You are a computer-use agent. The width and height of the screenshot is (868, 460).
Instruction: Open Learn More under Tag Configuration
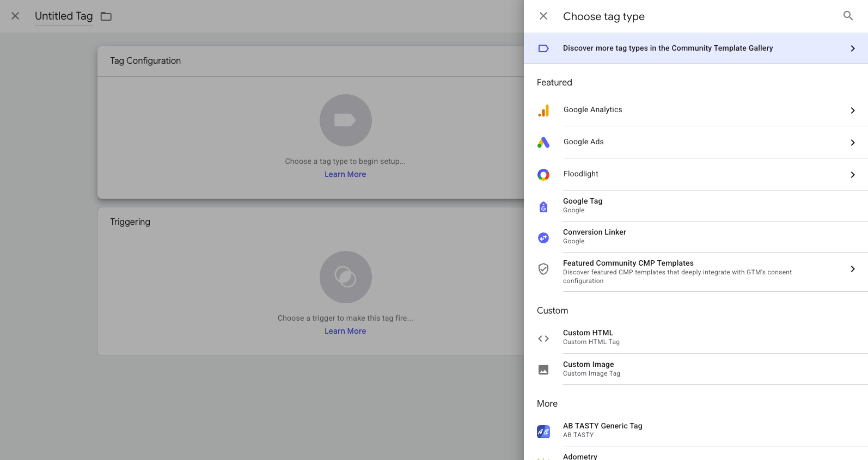[x=345, y=174]
